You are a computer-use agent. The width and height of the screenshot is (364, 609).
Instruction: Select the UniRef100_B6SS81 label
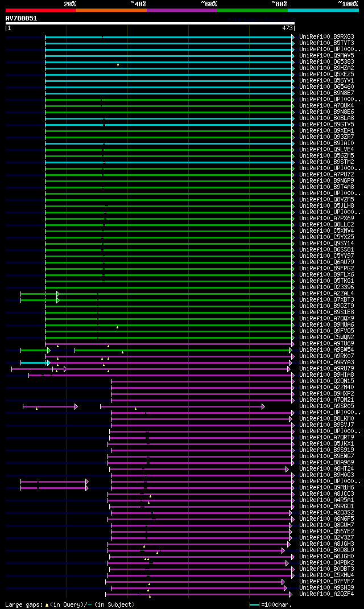326,250
